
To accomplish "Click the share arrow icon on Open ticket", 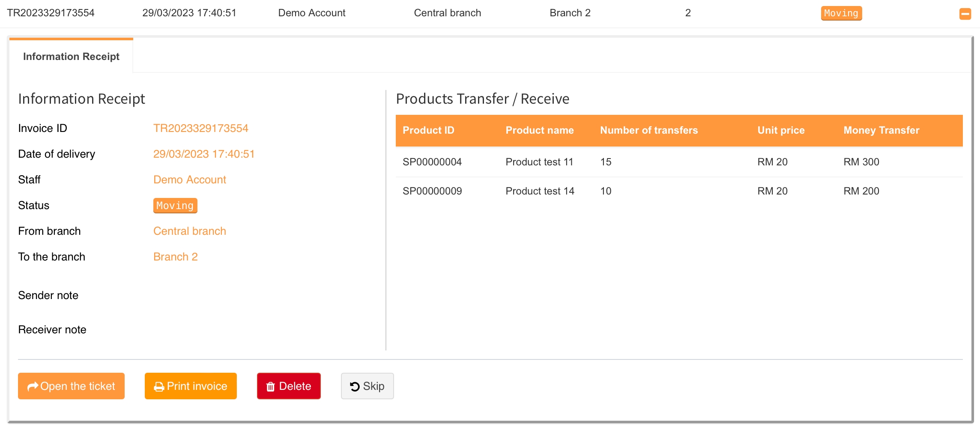I will pyautogui.click(x=33, y=387).
